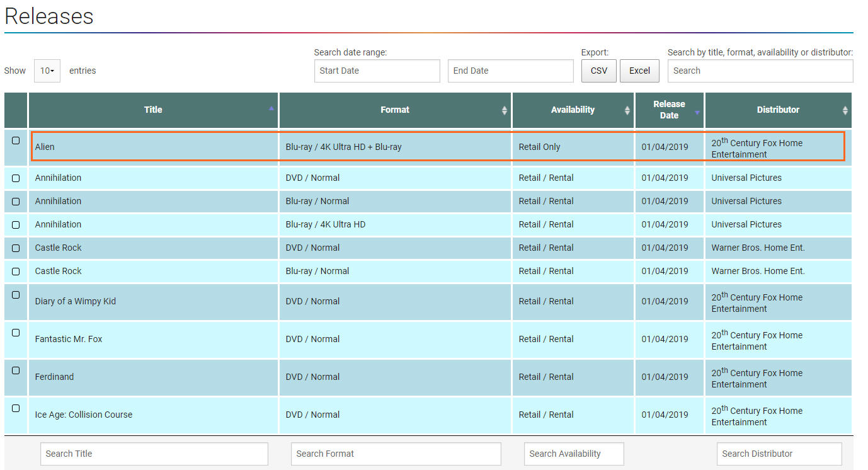Click the Title column sort arrow
This screenshot has height=470, width=868.
pyautogui.click(x=271, y=108)
